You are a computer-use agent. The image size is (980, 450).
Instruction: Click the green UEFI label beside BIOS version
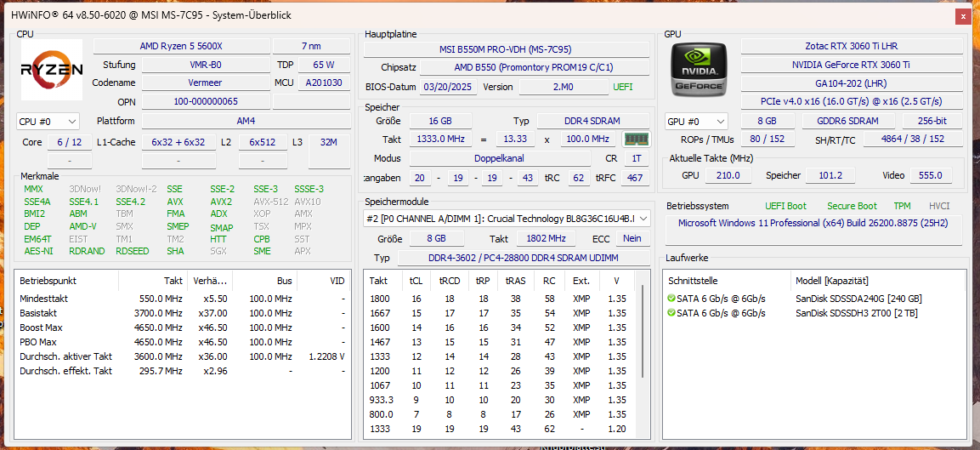[622, 87]
